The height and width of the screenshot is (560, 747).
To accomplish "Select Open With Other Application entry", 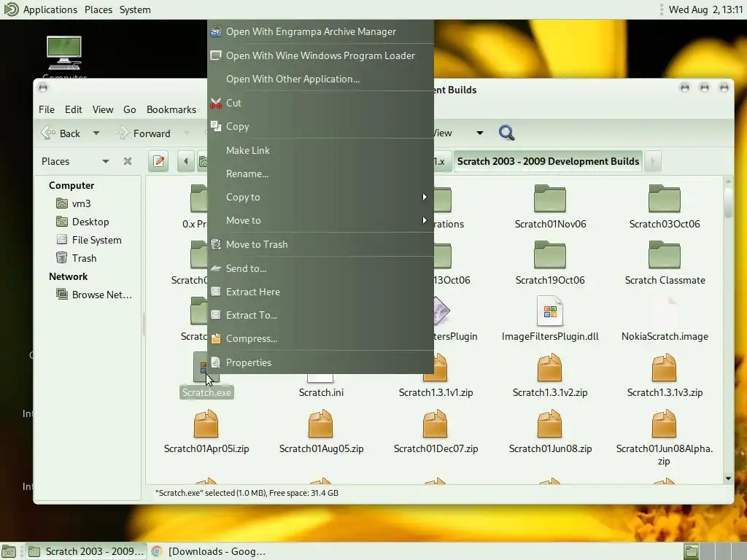I will click(320, 79).
